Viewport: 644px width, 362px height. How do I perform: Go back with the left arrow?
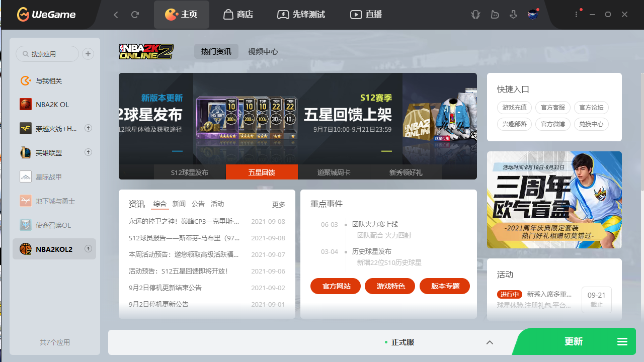tap(116, 15)
